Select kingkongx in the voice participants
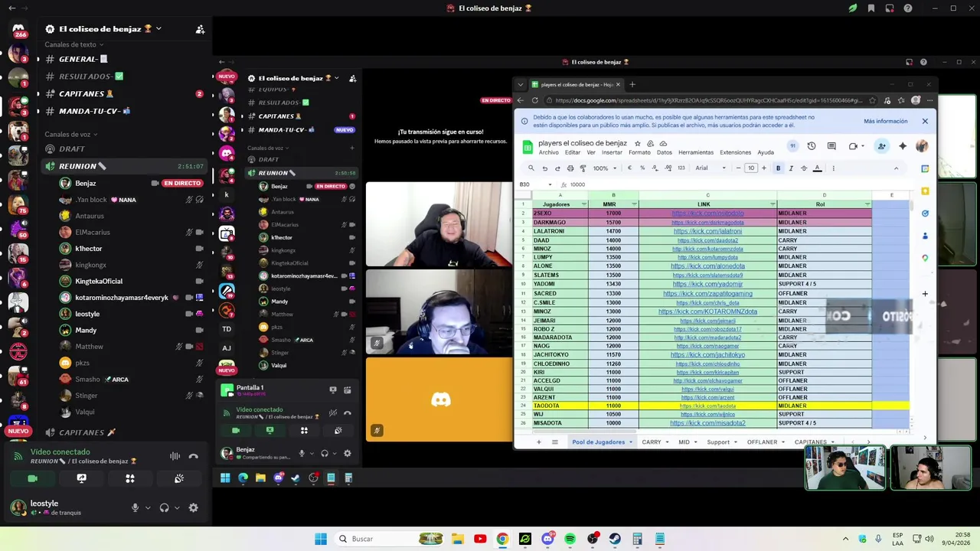This screenshot has height=551, width=980. [90, 265]
